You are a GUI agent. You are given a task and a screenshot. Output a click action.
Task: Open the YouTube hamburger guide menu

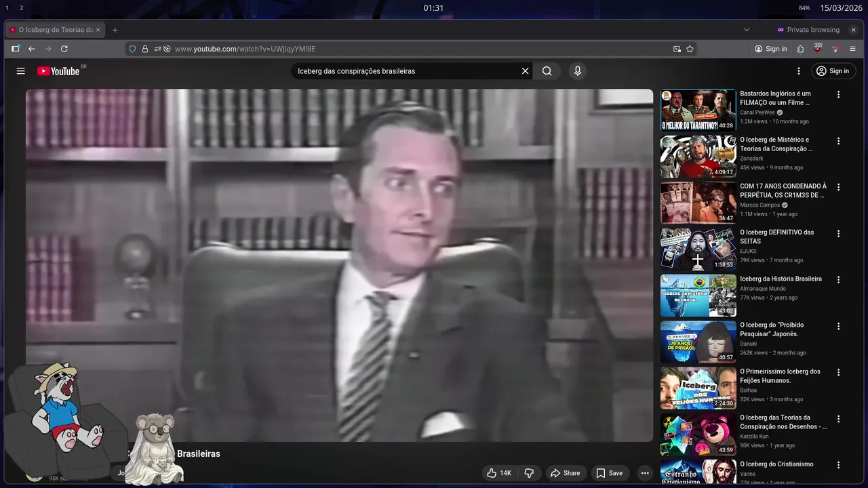tap(21, 71)
